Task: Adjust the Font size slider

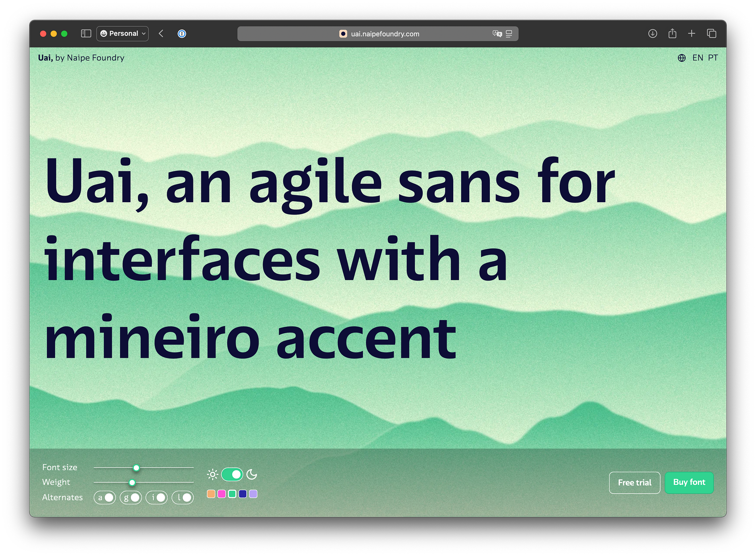Action: (144, 467)
